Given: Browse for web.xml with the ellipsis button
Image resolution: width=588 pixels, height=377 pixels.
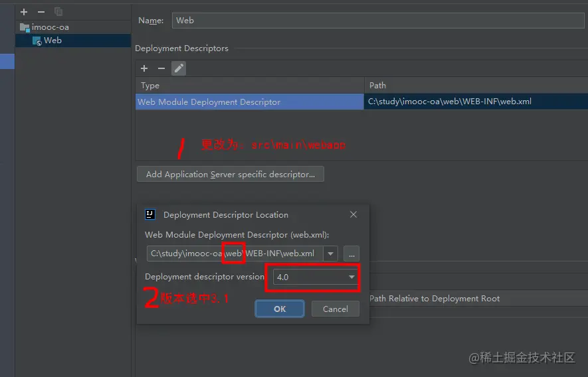Looking at the screenshot, I should [x=351, y=254].
